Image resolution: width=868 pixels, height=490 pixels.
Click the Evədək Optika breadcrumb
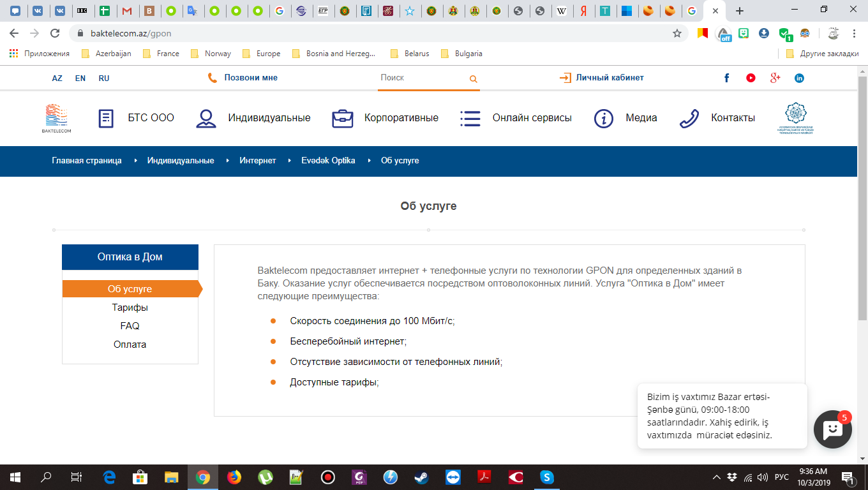[x=328, y=161]
